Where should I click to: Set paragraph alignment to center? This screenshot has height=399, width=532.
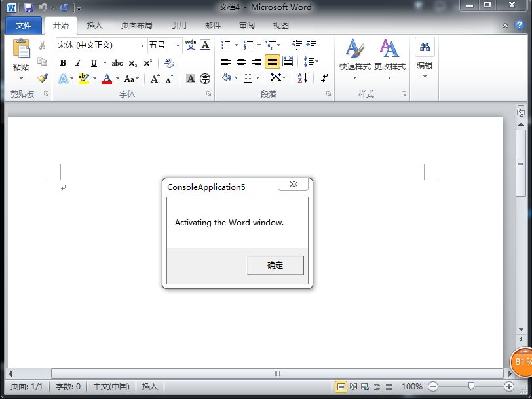tap(241, 62)
